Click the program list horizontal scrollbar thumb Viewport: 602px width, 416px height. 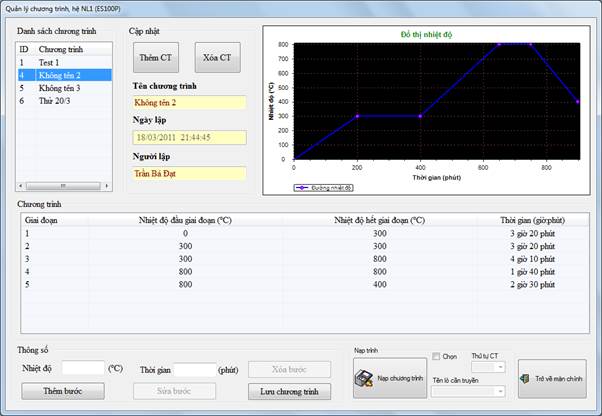coord(63,186)
